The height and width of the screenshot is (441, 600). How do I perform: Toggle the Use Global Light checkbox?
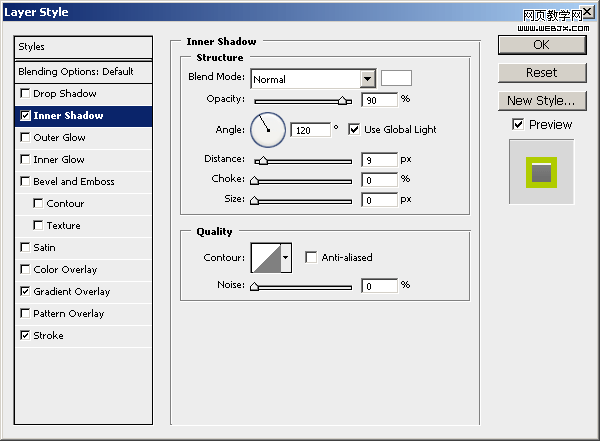(x=354, y=129)
